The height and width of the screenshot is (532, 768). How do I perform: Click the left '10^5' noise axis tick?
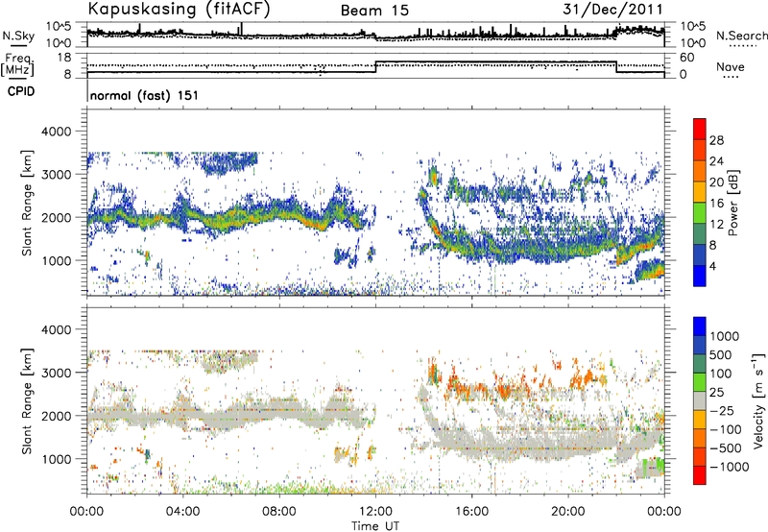(59, 26)
